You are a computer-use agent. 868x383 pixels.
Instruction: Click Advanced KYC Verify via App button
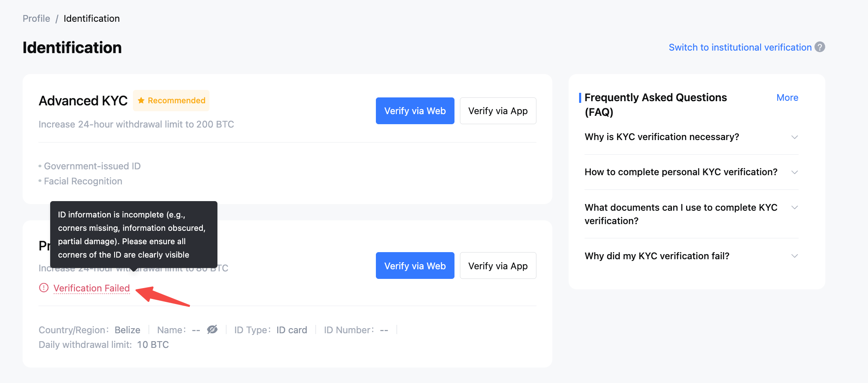(x=498, y=111)
